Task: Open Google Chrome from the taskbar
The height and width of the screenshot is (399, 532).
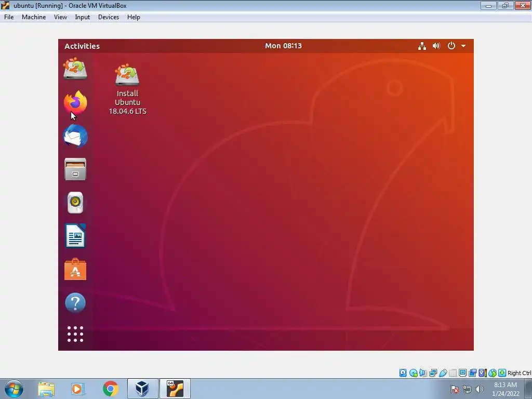Action: [110, 389]
